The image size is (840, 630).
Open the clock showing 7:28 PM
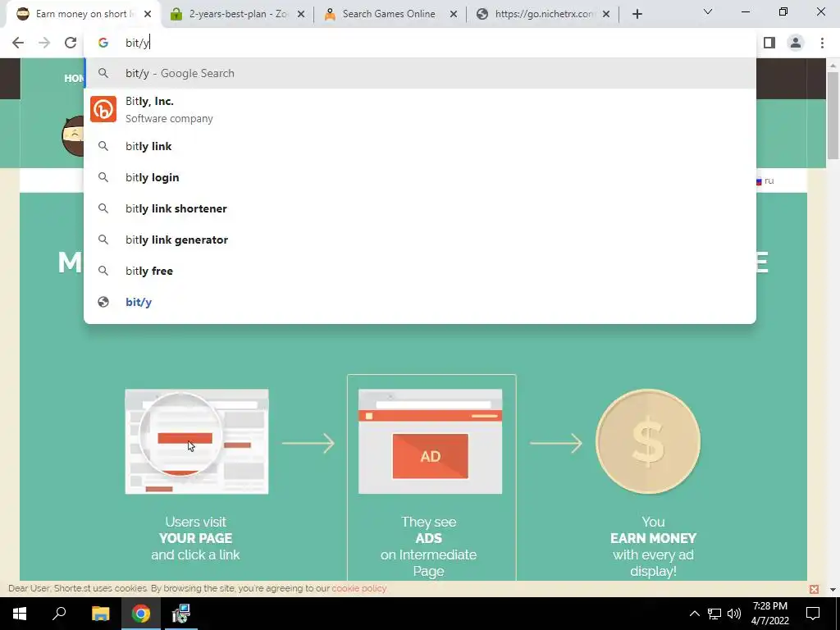coord(770,614)
